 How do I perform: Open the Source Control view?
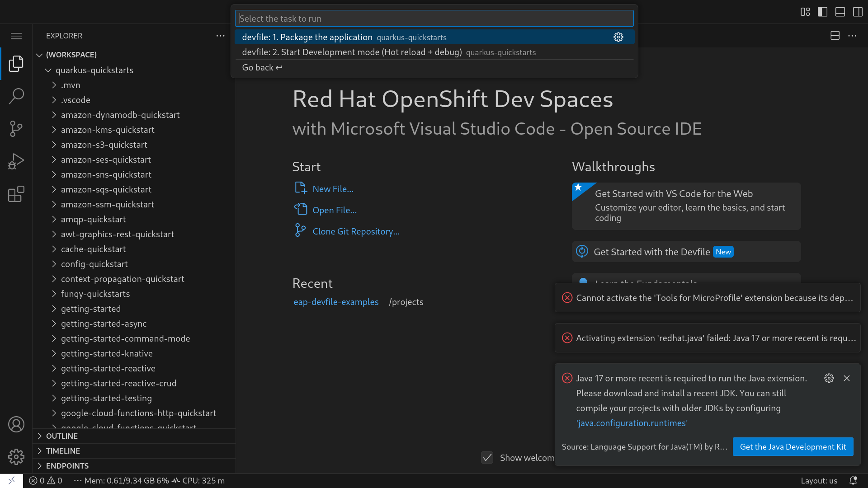tap(16, 129)
